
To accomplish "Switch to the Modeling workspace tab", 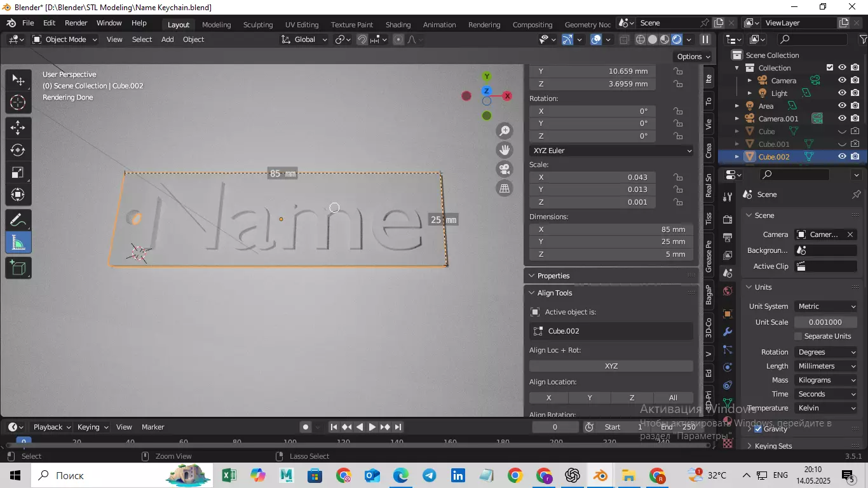I will 217,25.
